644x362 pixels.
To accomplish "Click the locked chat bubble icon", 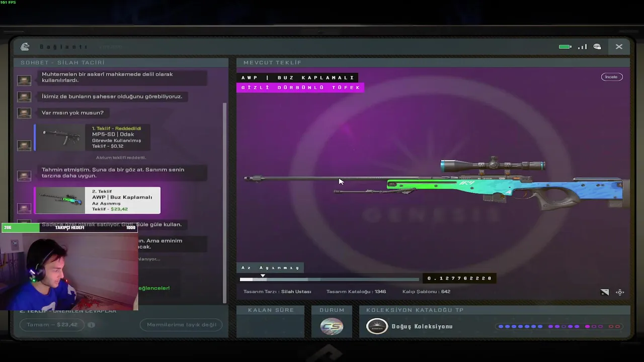I will [597, 47].
